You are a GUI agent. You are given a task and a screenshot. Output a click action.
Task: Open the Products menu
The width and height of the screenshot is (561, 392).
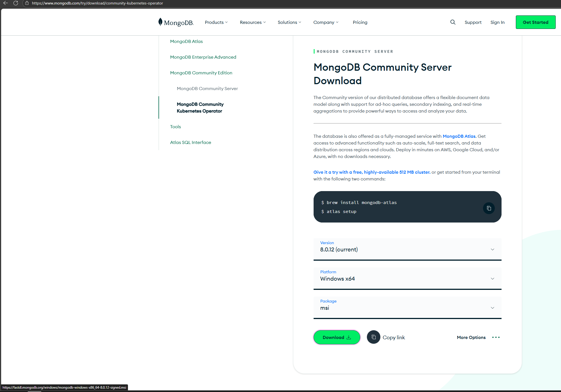point(216,22)
